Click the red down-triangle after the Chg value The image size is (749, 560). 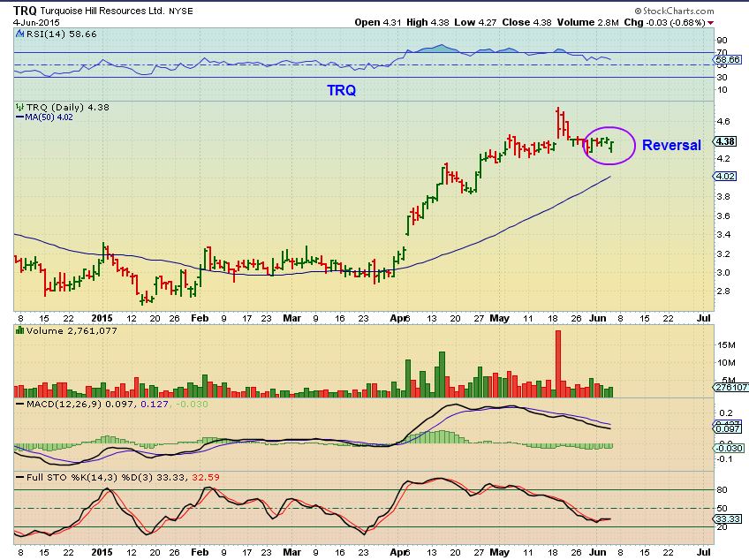[x=711, y=23]
